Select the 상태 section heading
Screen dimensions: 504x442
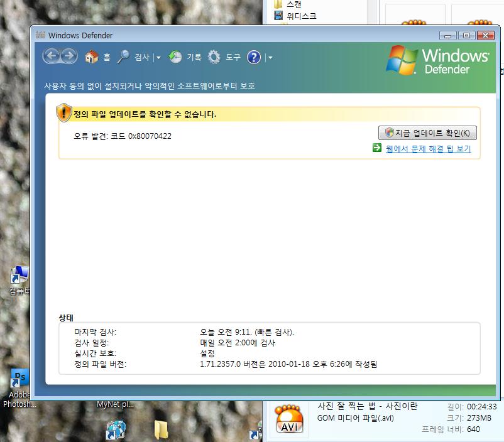pos(66,318)
